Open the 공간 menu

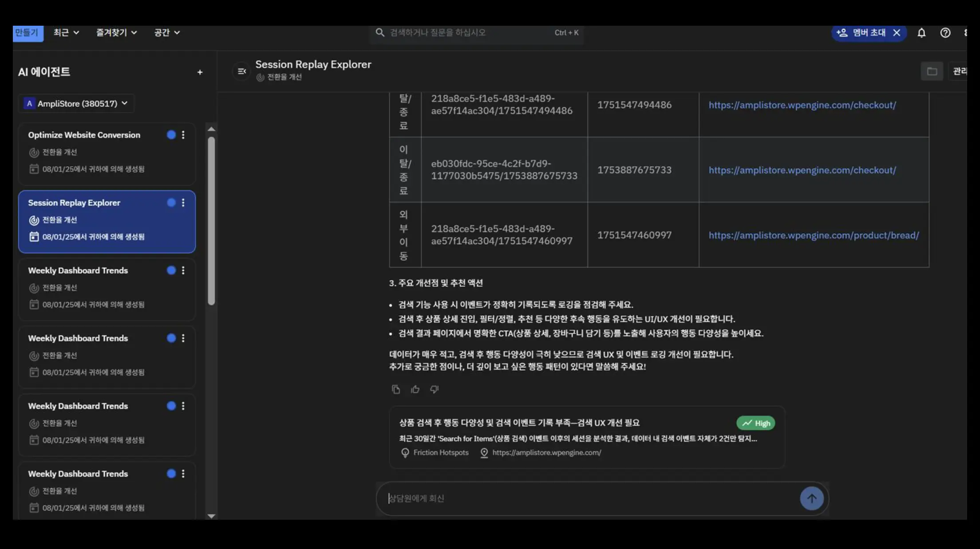click(x=167, y=32)
